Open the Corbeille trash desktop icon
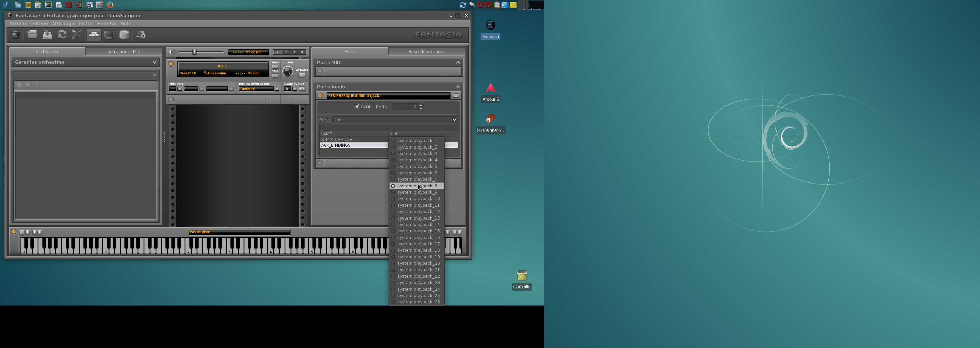 click(x=522, y=280)
